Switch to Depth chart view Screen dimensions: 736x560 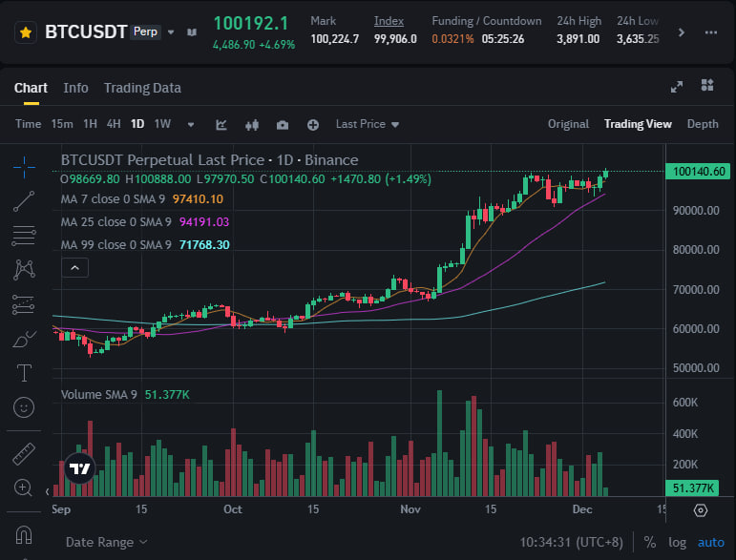[703, 124]
